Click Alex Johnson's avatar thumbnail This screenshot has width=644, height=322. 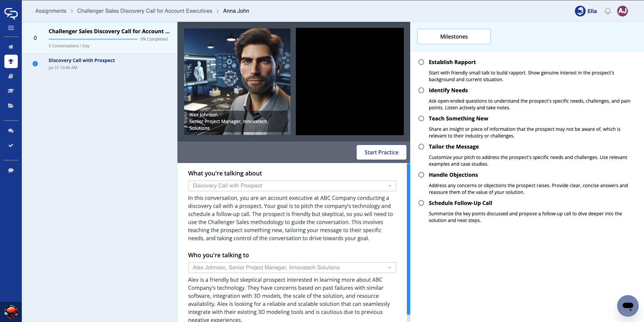[237, 82]
